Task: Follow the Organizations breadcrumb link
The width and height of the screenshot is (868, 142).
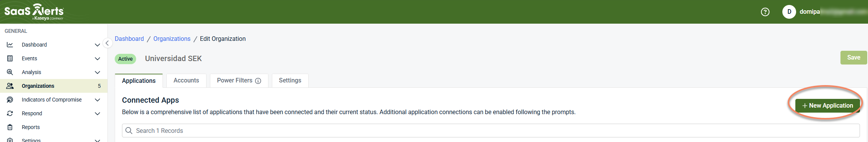Action: click(172, 39)
